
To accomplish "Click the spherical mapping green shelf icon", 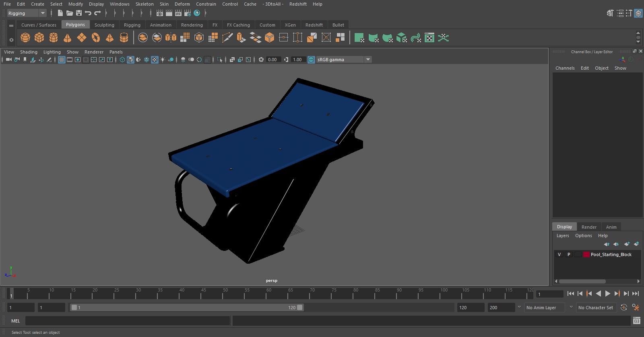I will pyautogui.click(x=388, y=38).
